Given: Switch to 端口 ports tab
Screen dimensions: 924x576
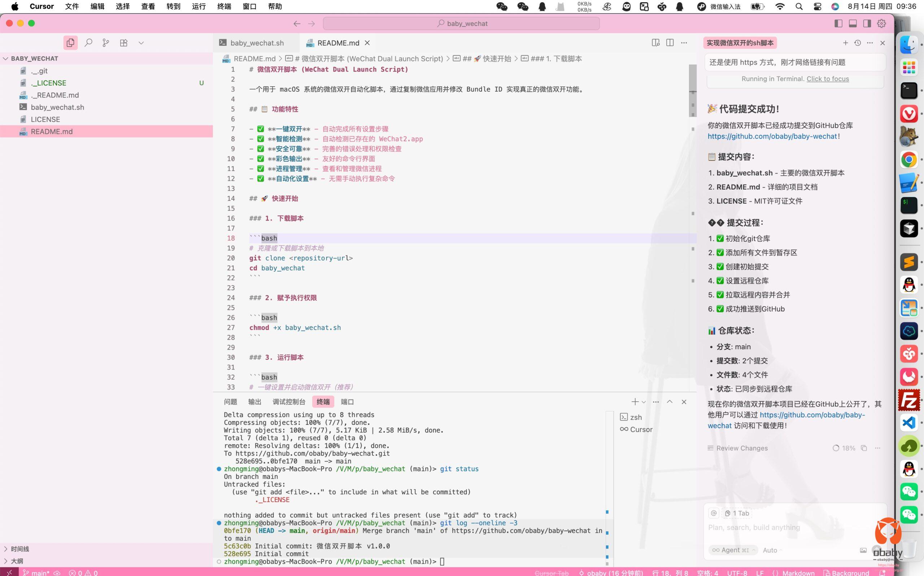Looking at the screenshot, I should (x=347, y=402).
